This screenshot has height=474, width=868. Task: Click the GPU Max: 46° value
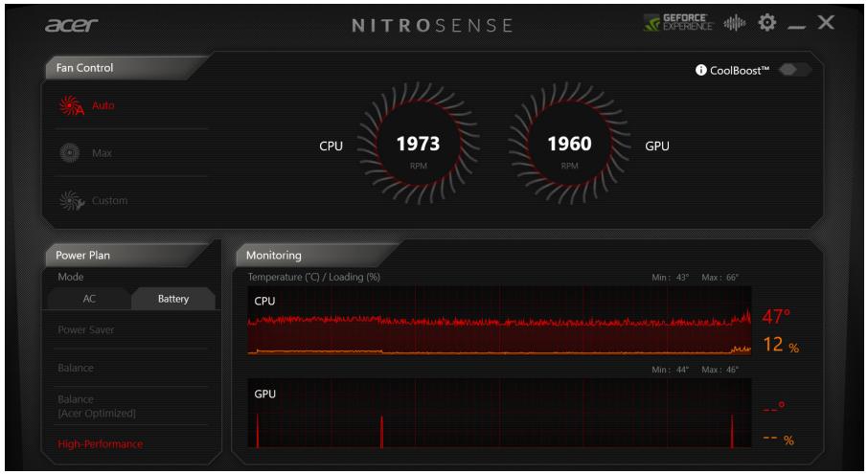720,370
